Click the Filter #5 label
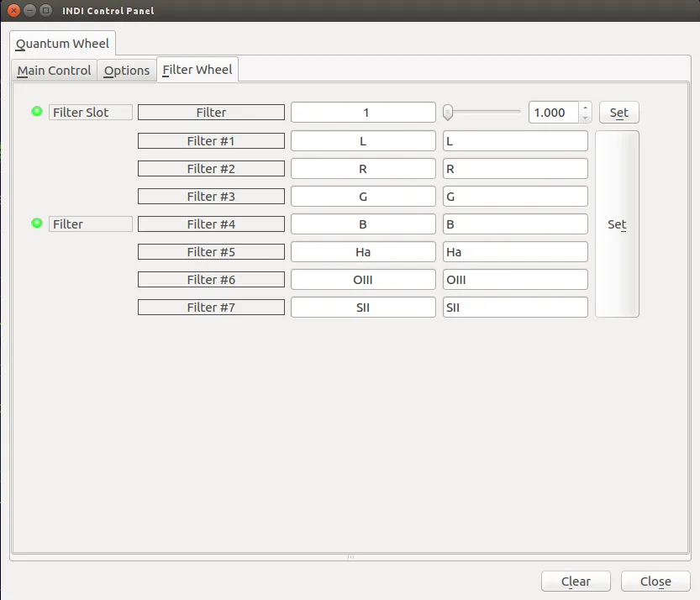Viewport: 700px width, 600px height. click(211, 252)
